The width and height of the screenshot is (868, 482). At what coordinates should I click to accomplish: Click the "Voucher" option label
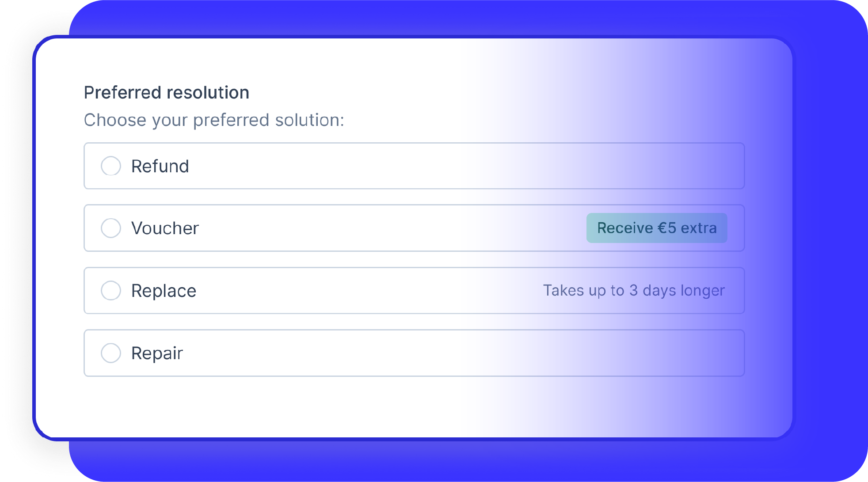[x=165, y=228]
